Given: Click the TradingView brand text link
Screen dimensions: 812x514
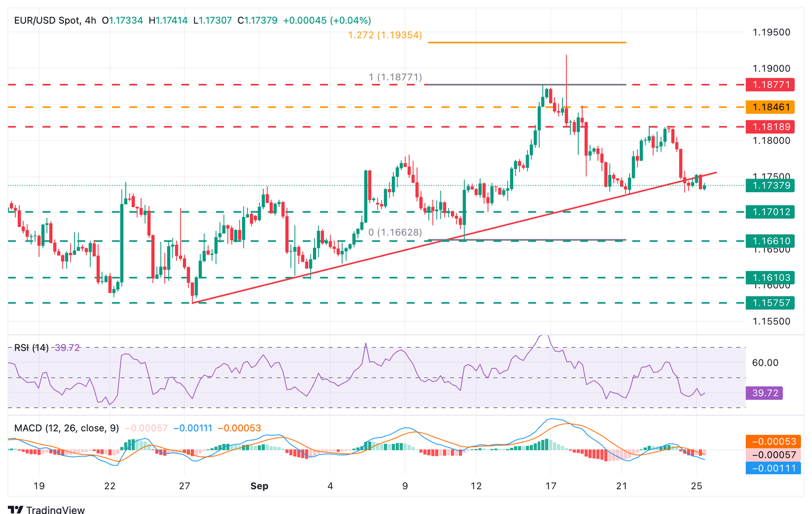Looking at the screenshot, I should (56, 510).
